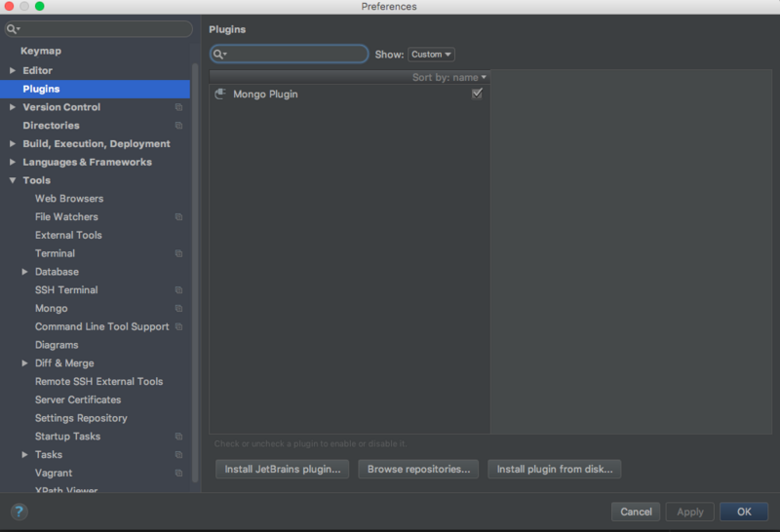This screenshot has width=780, height=532.
Task: Open Web Browsers settings
Action: click(69, 199)
